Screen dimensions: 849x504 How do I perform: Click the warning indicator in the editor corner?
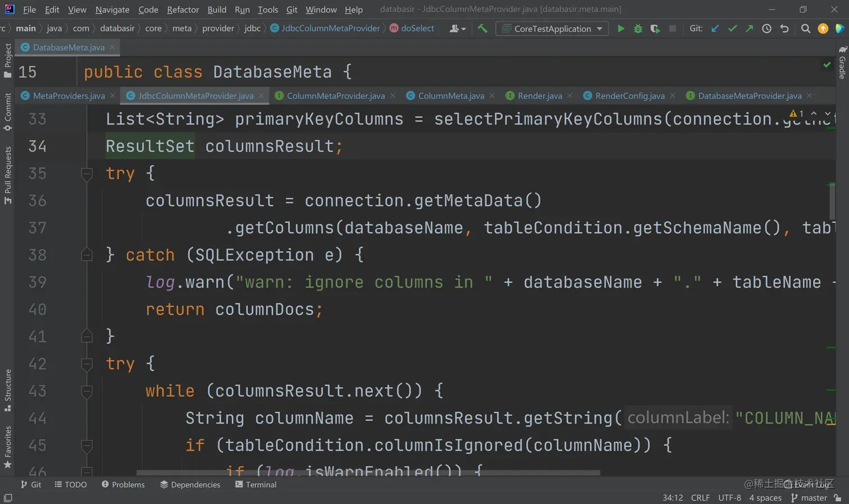click(x=796, y=113)
